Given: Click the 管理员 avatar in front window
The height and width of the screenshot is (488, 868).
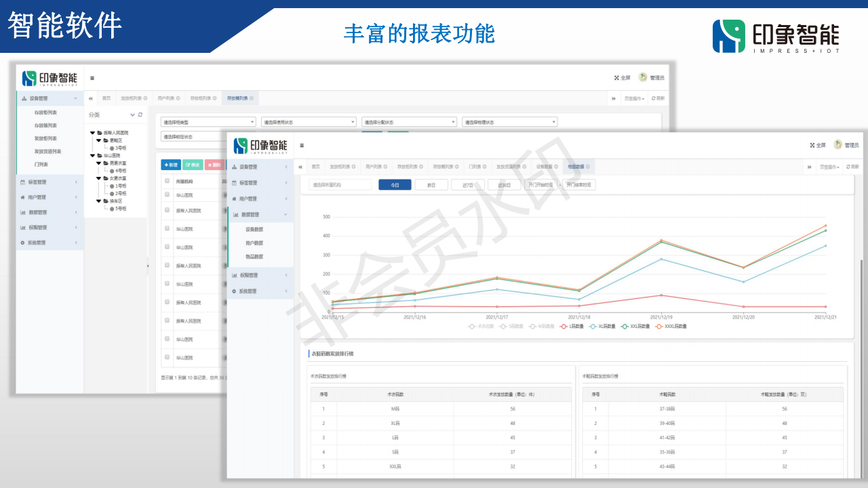Looking at the screenshot, I should [838, 144].
